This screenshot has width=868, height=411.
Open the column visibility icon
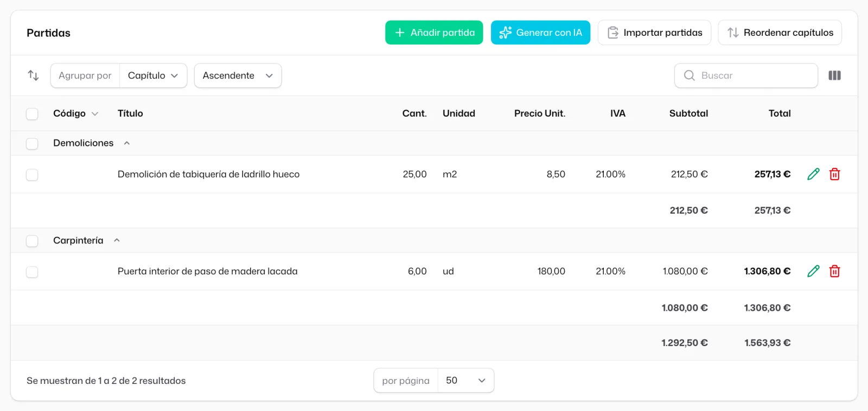click(x=834, y=75)
